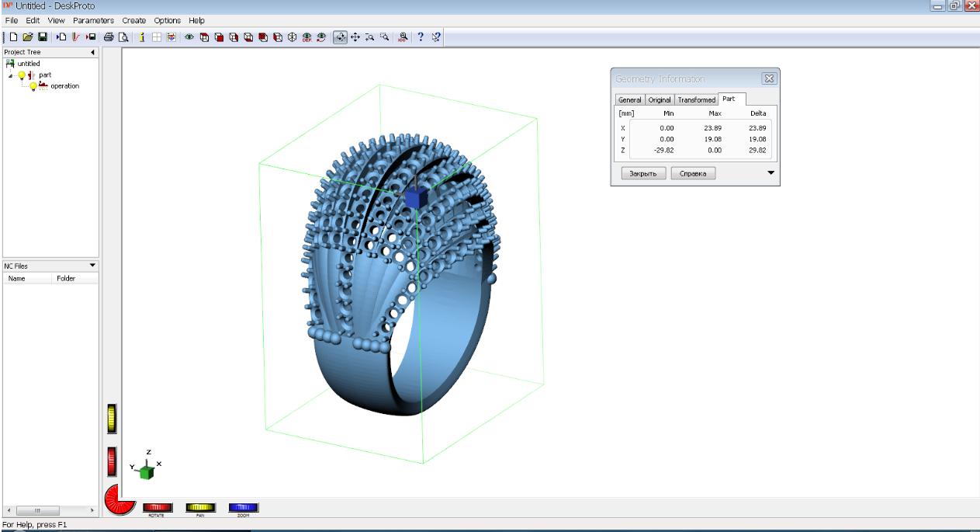This screenshot has height=532, width=980.
Task: Collapse the part node in Project Tree
Action: tap(11, 75)
